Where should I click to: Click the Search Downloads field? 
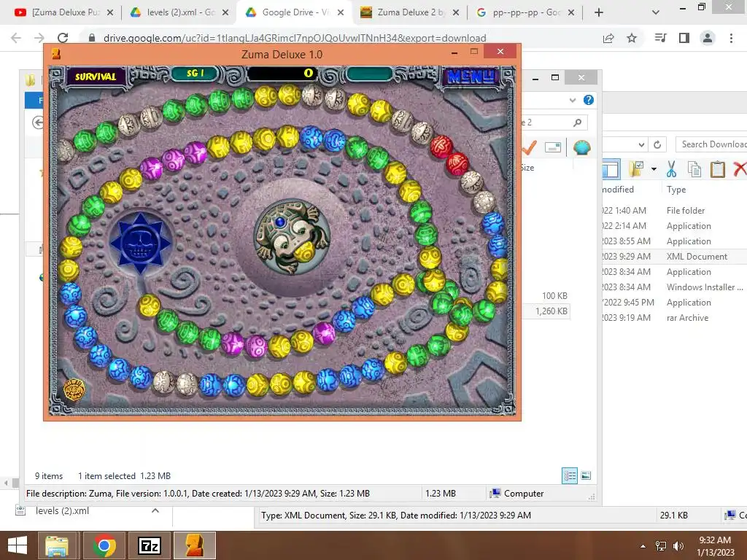click(712, 144)
